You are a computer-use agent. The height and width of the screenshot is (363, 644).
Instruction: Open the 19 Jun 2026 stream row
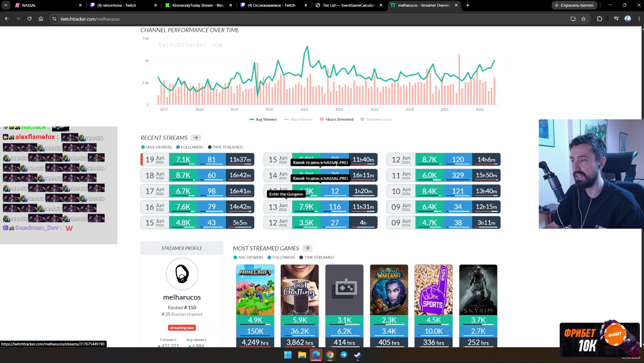(197, 159)
